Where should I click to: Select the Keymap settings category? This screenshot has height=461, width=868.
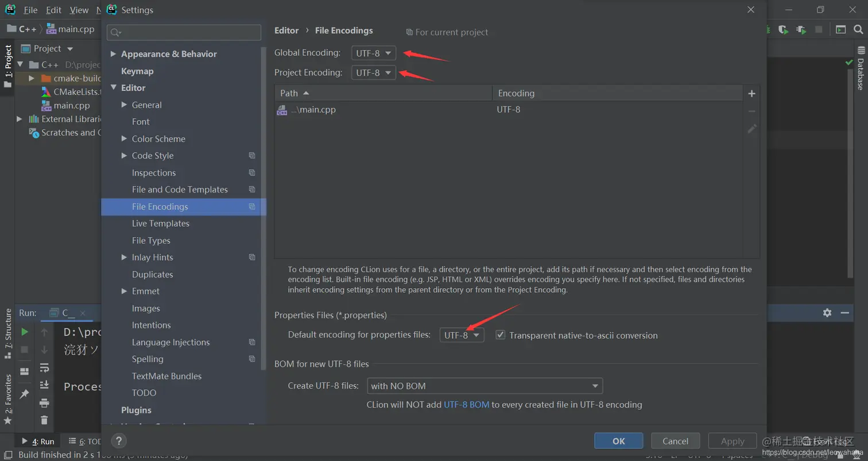137,71
